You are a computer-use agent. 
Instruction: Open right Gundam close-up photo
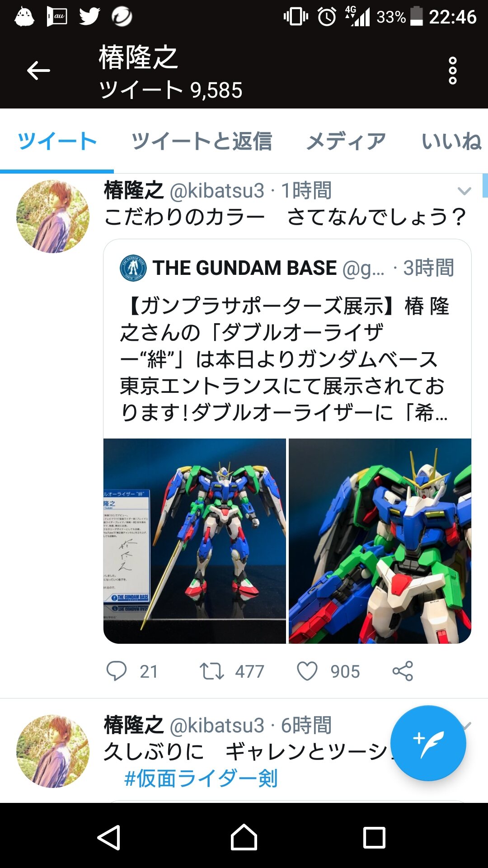tap(380, 541)
